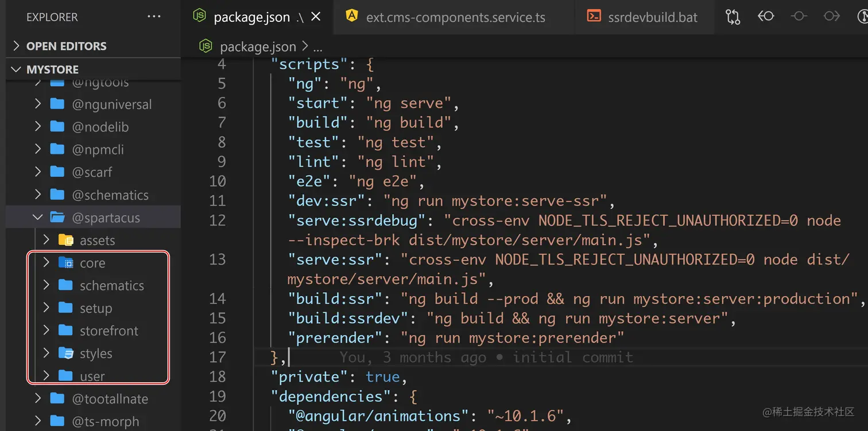Close the package.json tab

point(315,17)
